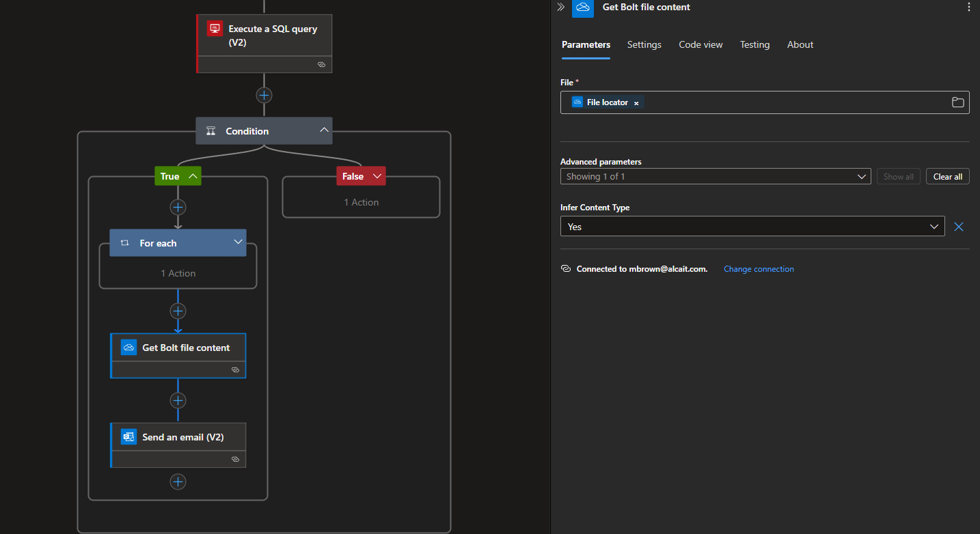Screen dimensions: 980x534
Task: Click the File locator token chip
Action: 607,102
